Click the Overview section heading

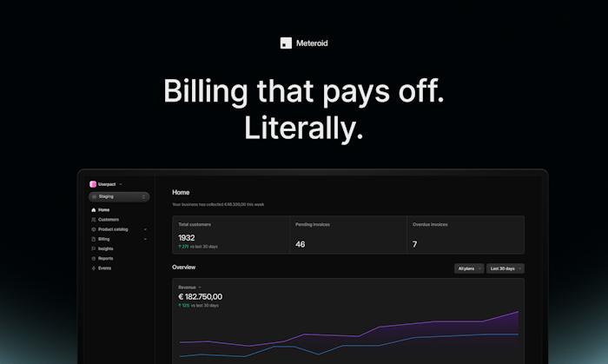pyautogui.click(x=184, y=267)
